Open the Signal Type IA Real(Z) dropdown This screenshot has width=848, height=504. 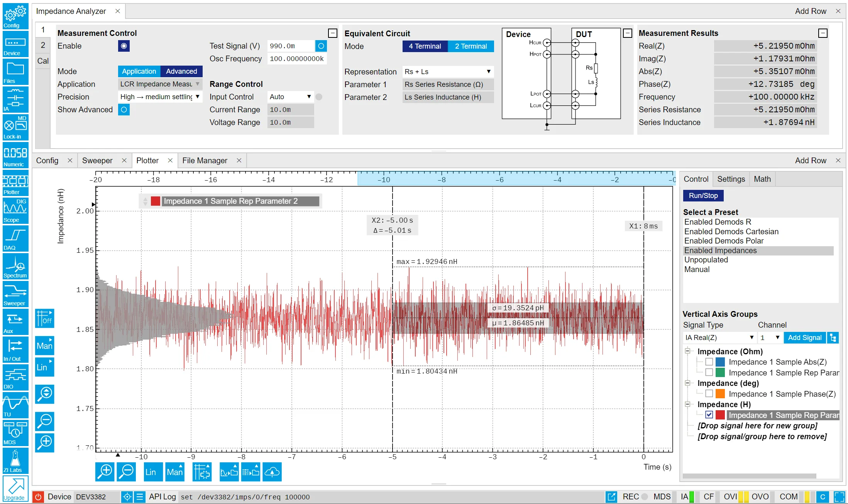coord(719,338)
